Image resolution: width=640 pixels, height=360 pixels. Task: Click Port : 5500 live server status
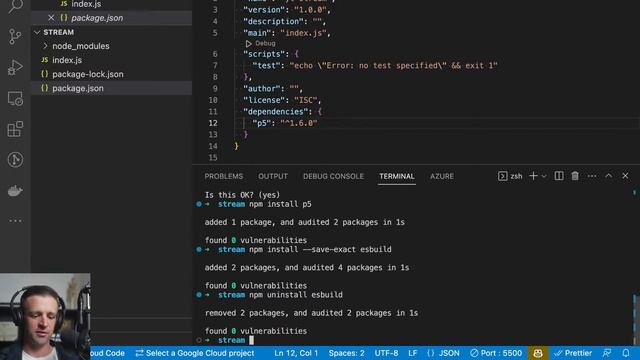coord(496,353)
